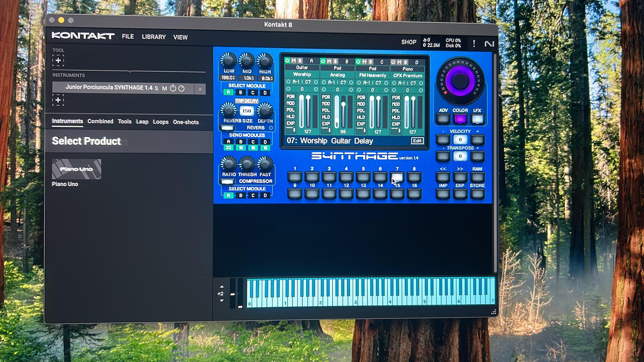Open the FILE menu

[128, 36]
